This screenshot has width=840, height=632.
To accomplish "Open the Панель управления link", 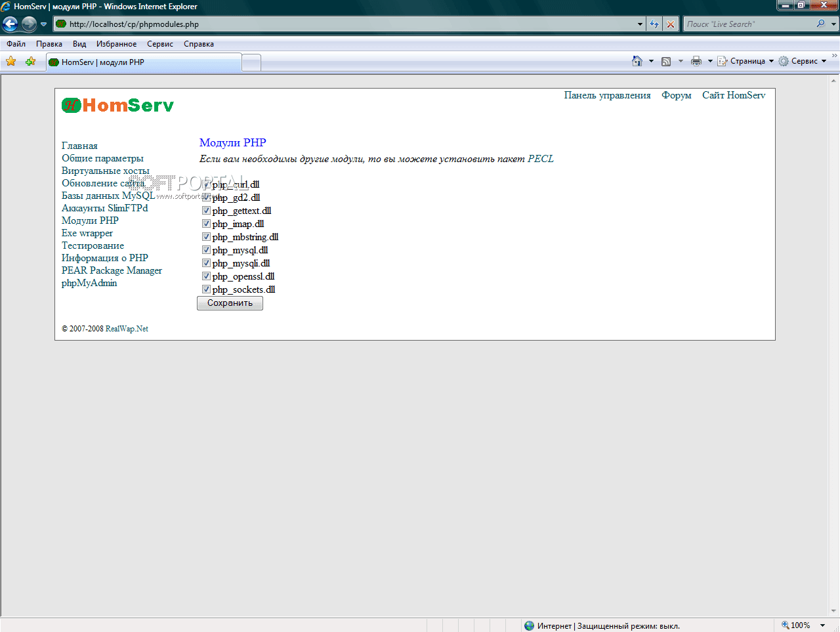I will pos(608,95).
